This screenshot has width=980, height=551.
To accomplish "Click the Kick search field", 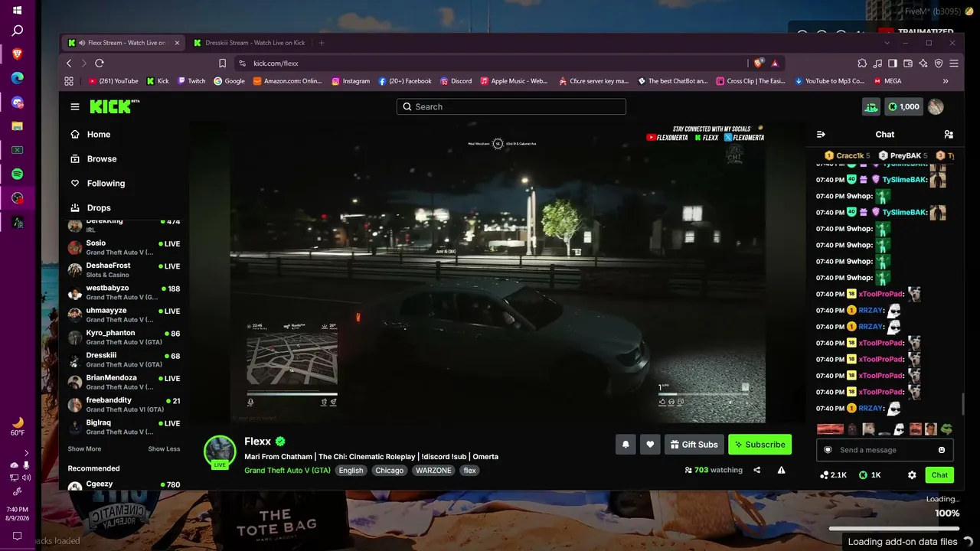I will point(511,107).
